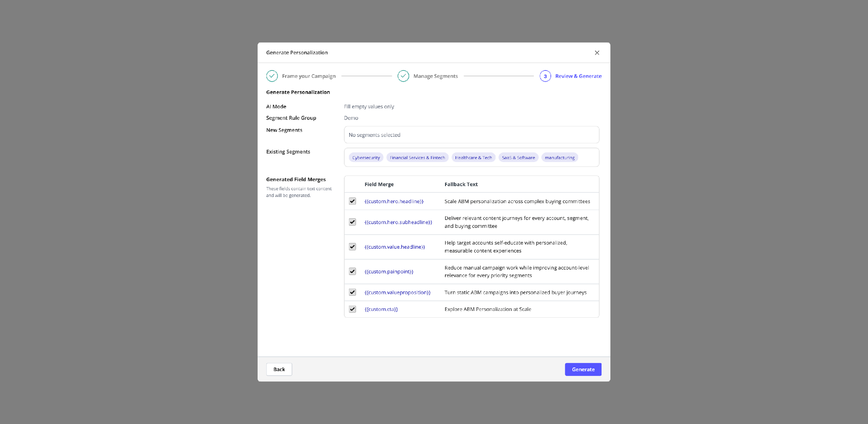The width and height of the screenshot is (868, 424).
Task: Go to Frame your Campaign step
Action: coord(309,76)
